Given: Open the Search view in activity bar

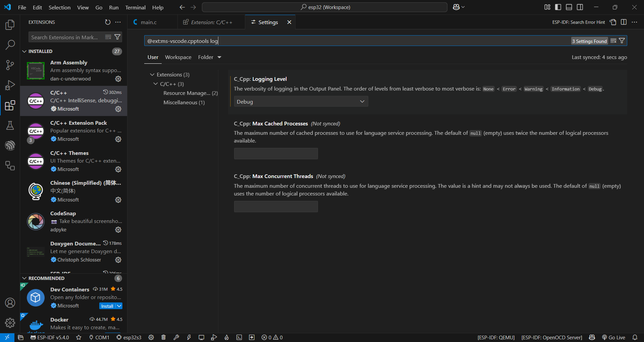Looking at the screenshot, I should coord(10,45).
